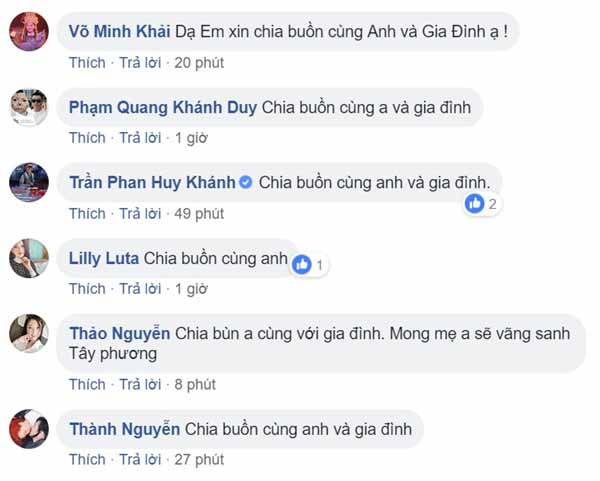Open Trần Phan Huy Khánh's avatar
600x481 pixels.
tap(29, 183)
